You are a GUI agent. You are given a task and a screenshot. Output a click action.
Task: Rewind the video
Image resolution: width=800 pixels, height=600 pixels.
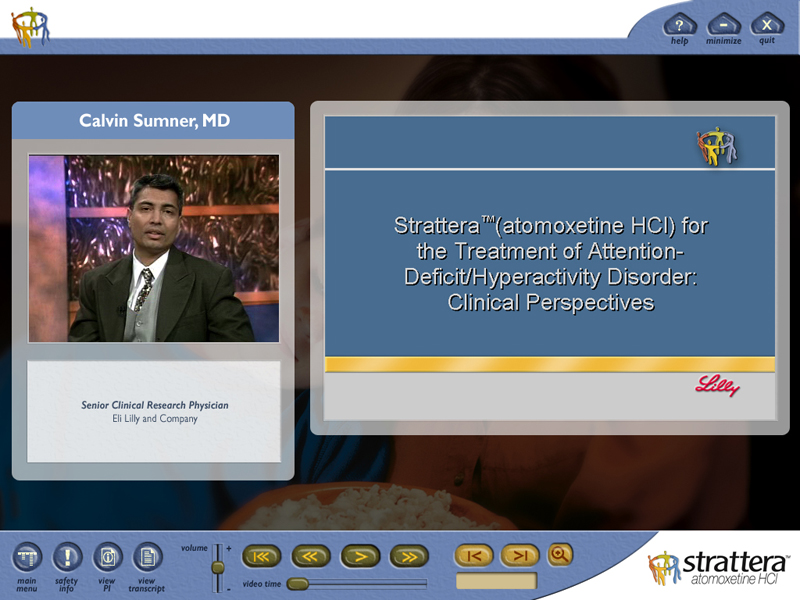coord(311,557)
